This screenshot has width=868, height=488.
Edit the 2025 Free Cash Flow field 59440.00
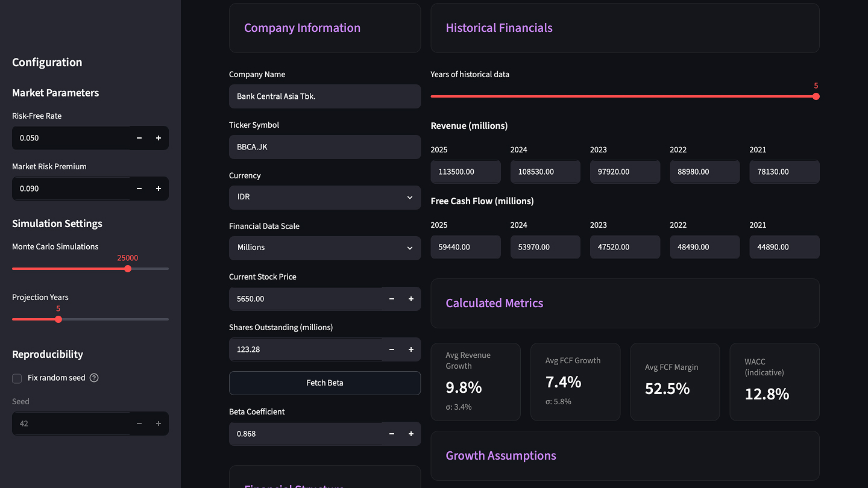click(x=466, y=247)
